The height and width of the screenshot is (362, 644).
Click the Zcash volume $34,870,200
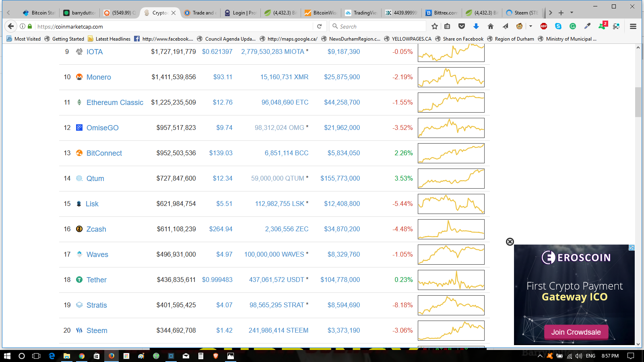[x=342, y=229]
